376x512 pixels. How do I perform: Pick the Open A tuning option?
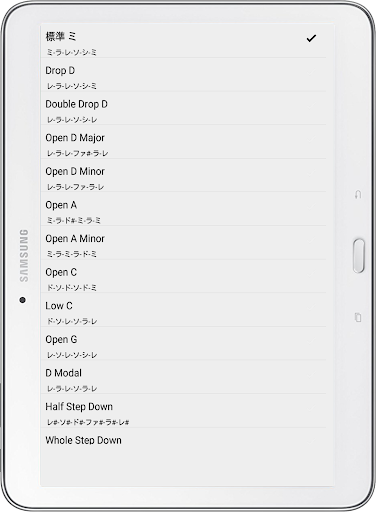[183, 209]
